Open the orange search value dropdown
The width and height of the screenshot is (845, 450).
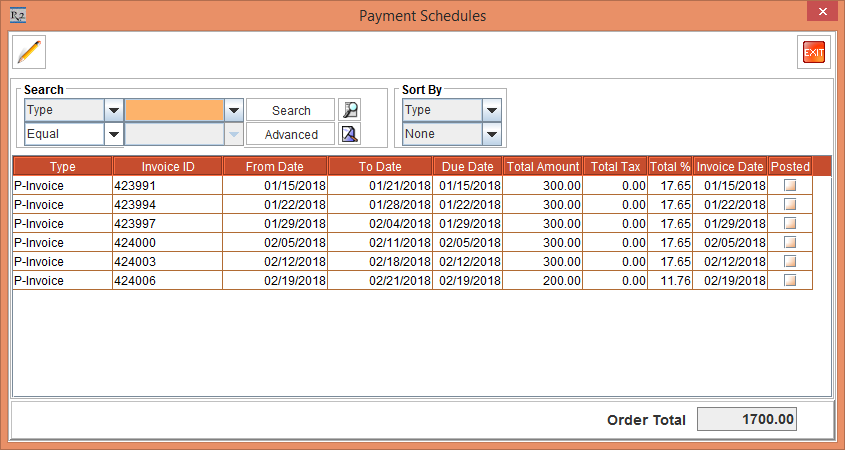[x=234, y=110]
